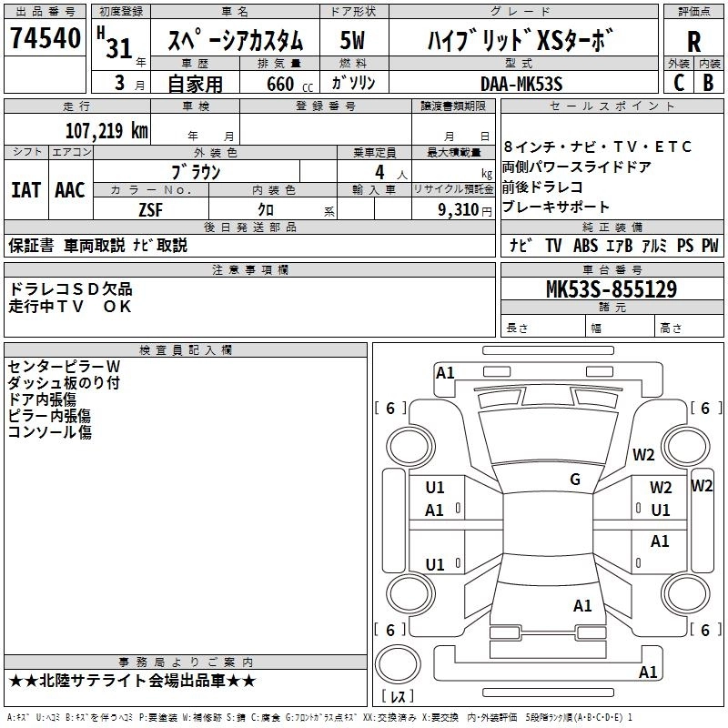Select inspector note コンソール傷
This screenshot has width=728, height=728.
pyautogui.click(x=50, y=431)
